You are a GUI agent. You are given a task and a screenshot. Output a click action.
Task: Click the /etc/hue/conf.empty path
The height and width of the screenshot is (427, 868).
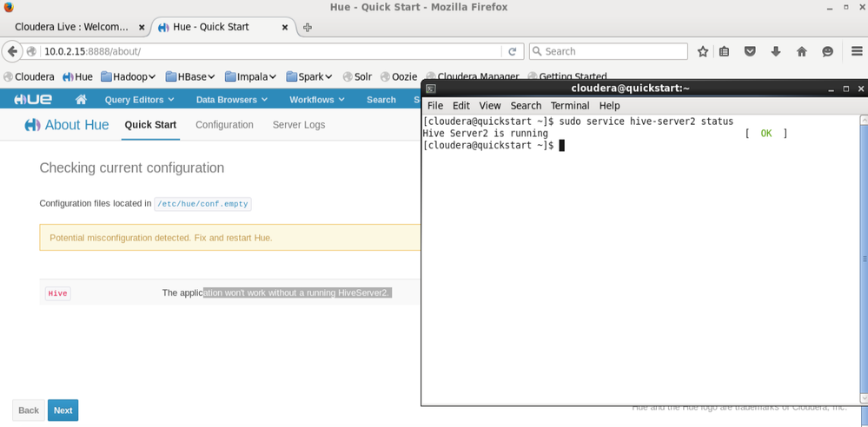(202, 204)
